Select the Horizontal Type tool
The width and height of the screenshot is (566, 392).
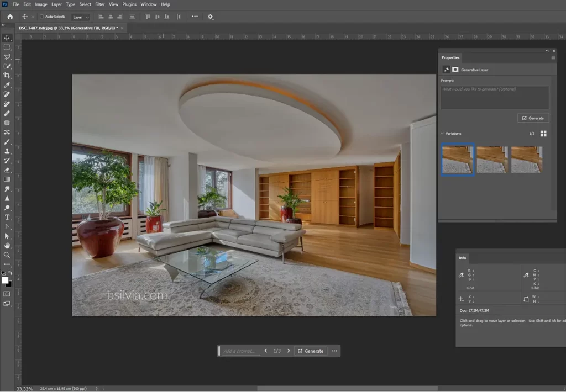pyautogui.click(x=7, y=217)
